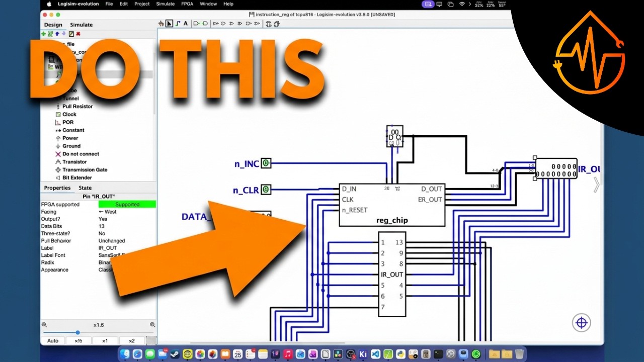The image size is (644, 362).
Task: Pick the Input Pin tool in toolbar
Action: click(x=197, y=23)
